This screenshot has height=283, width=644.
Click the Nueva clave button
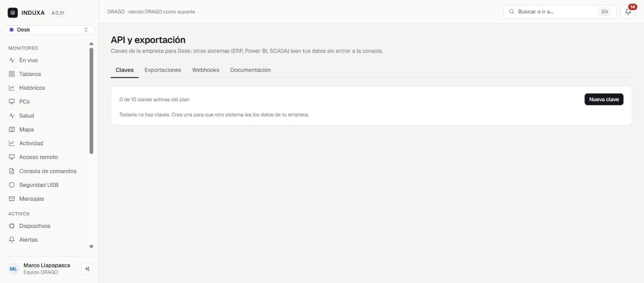[604, 100]
